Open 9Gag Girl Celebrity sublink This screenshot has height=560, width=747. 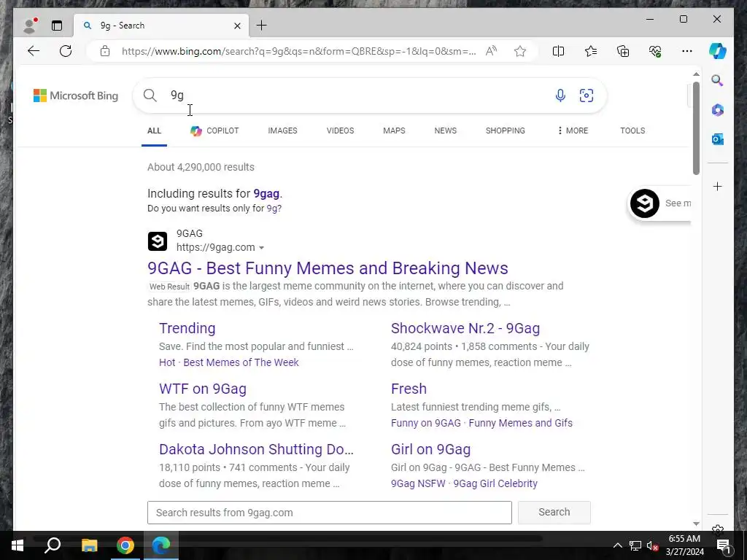(x=495, y=483)
